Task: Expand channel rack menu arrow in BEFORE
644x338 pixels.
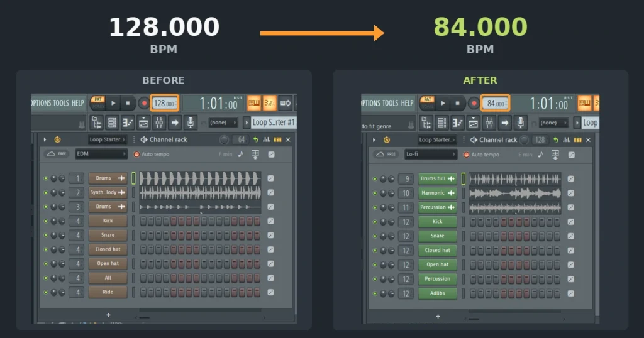Action: click(x=45, y=139)
